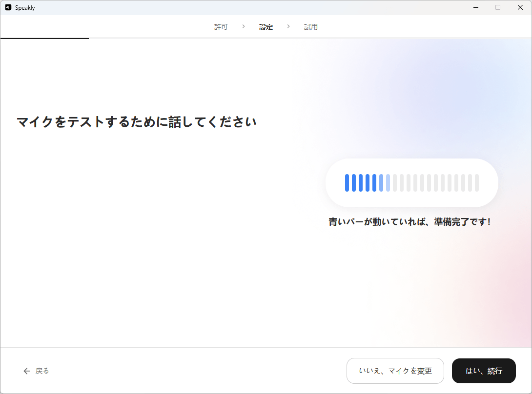Click the microphone level meter pill

coord(411,183)
